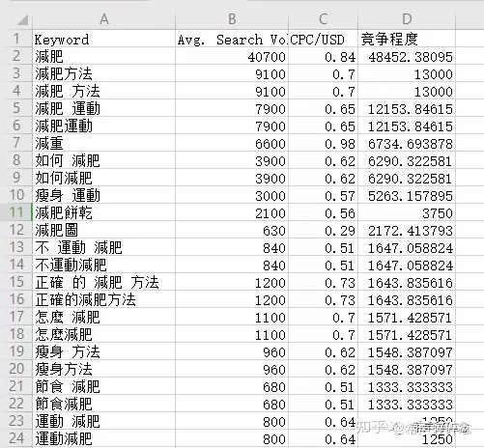Select the 瘦身 運動 keyword cell

pyautogui.click(x=103, y=195)
